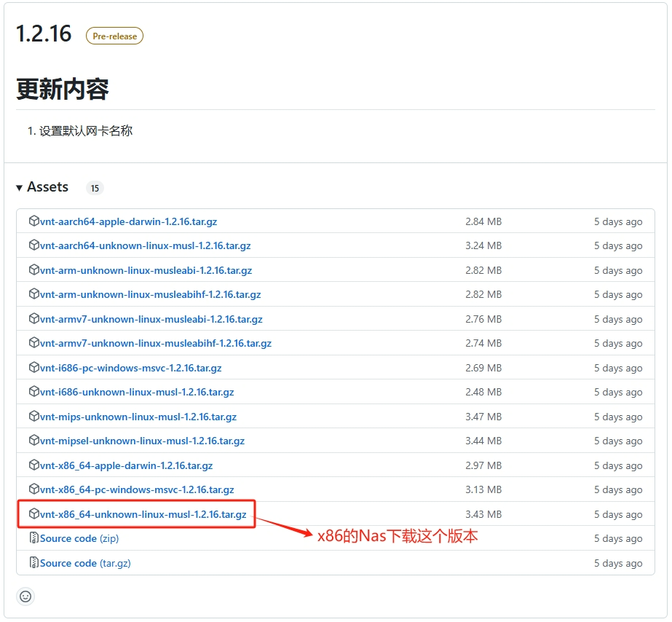Click the file icon beside Source code (zip)
672x622 pixels.
[x=34, y=538]
